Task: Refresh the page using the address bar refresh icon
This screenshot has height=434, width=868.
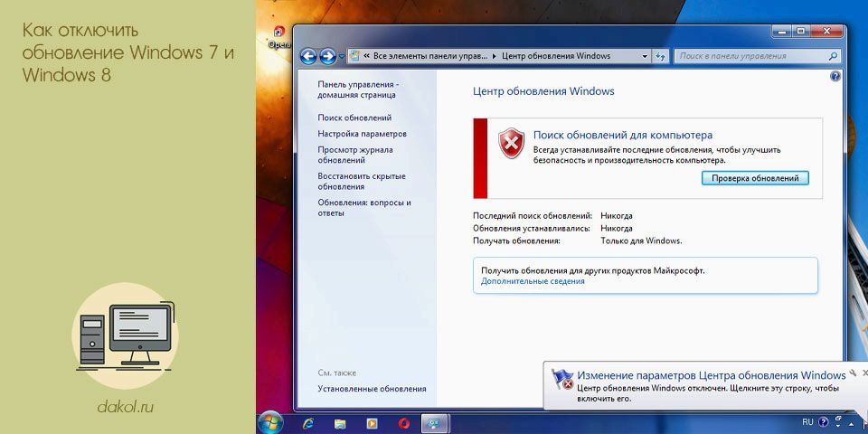Action: pos(660,56)
